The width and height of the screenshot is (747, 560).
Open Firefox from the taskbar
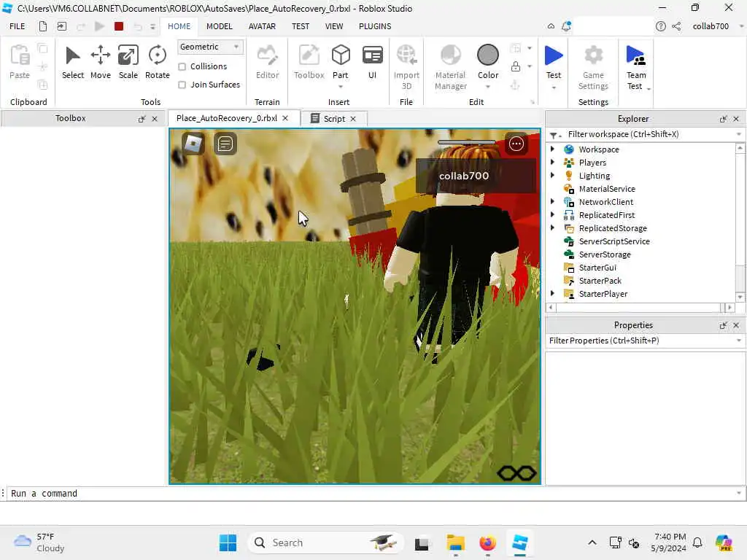tap(487, 542)
